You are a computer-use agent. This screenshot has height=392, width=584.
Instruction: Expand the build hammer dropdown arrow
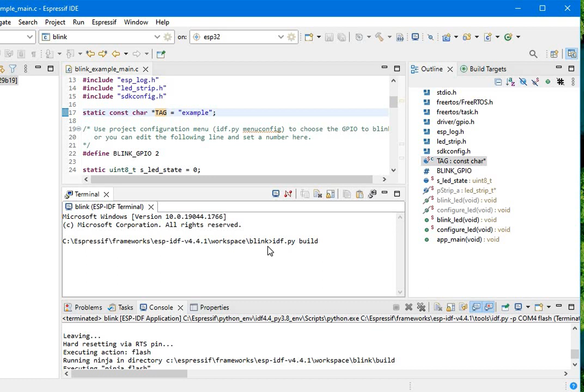point(390,37)
